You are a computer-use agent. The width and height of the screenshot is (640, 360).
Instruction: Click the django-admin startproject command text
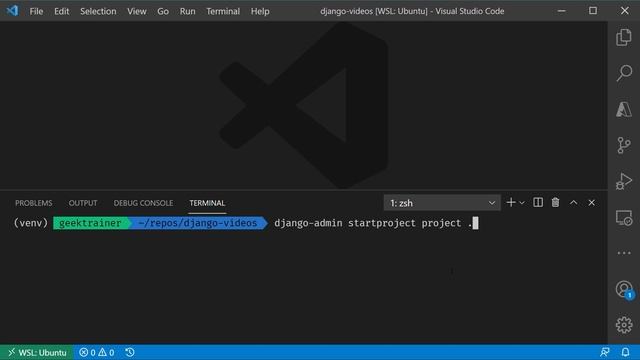point(345,223)
